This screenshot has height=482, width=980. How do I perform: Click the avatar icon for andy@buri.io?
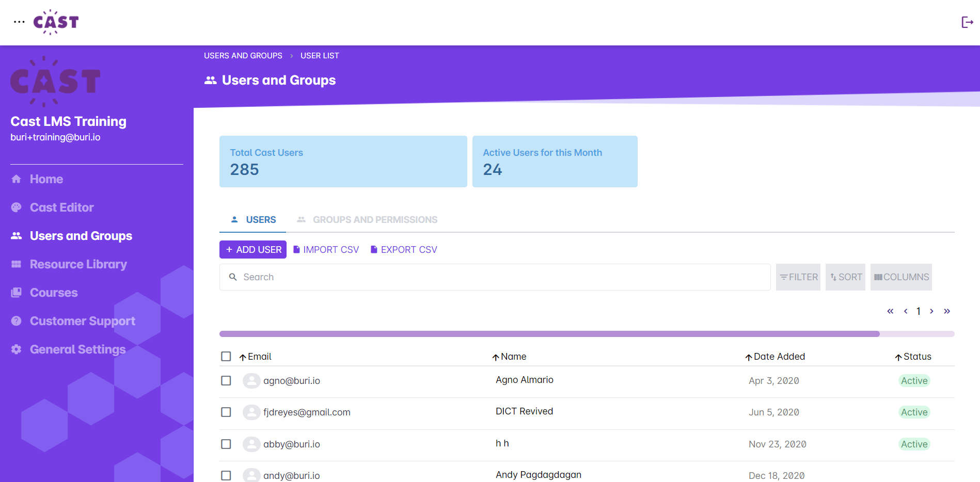coord(251,475)
